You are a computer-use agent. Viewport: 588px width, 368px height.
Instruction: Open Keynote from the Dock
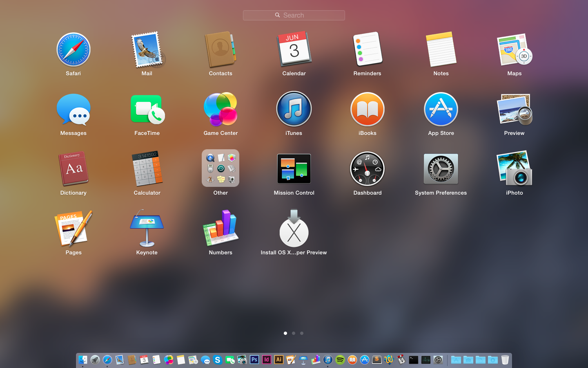pos(303,360)
